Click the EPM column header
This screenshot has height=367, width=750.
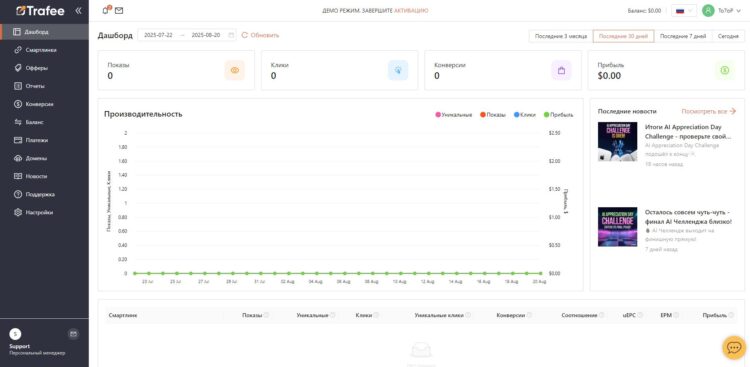pyautogui.click(x=667, y=315)
